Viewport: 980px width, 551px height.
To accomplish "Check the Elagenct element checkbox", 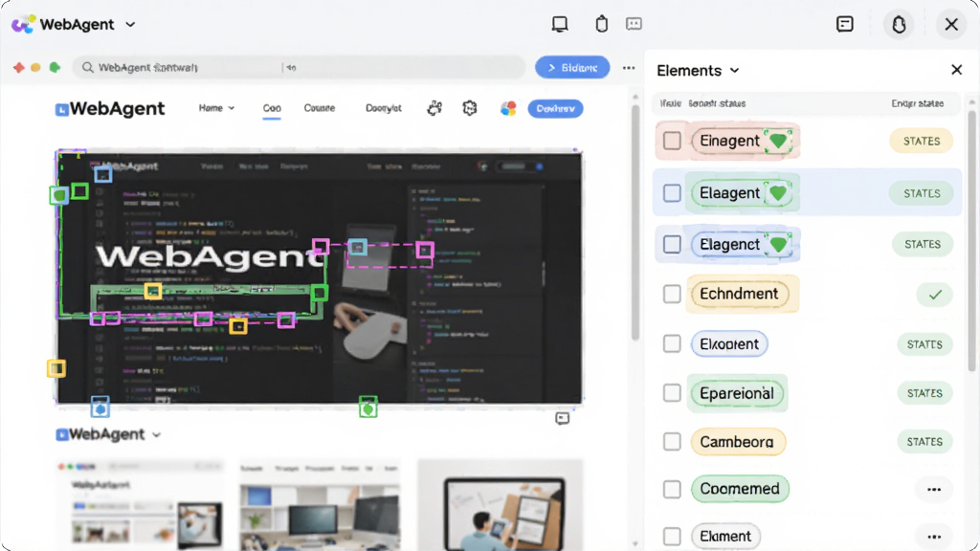I will coord(672,244).
